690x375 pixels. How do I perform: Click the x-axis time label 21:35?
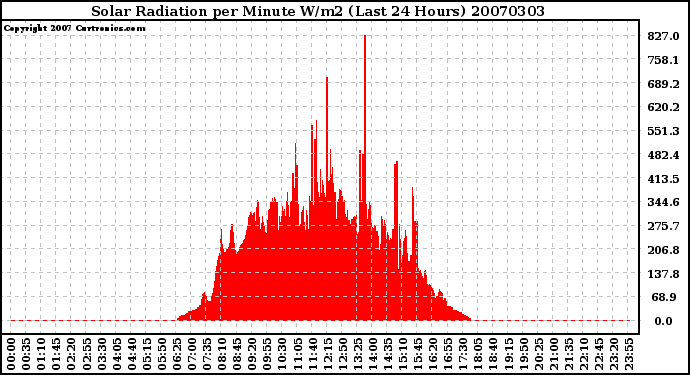tap(569, 354)
